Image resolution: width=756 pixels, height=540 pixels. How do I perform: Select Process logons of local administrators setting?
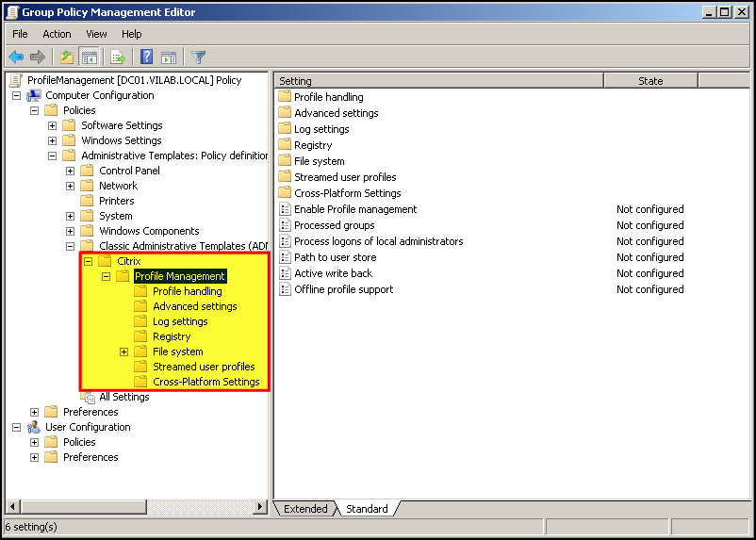(379, 241)
